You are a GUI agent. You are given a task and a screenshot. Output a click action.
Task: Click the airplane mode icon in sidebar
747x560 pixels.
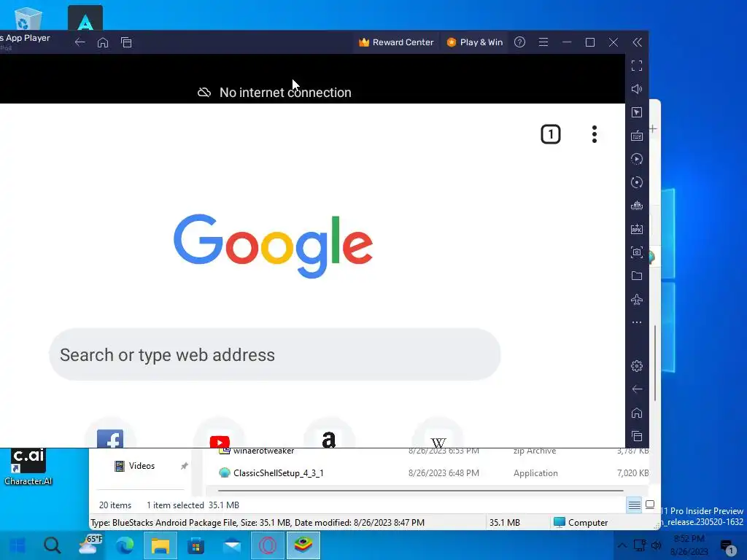pos(637,300)
